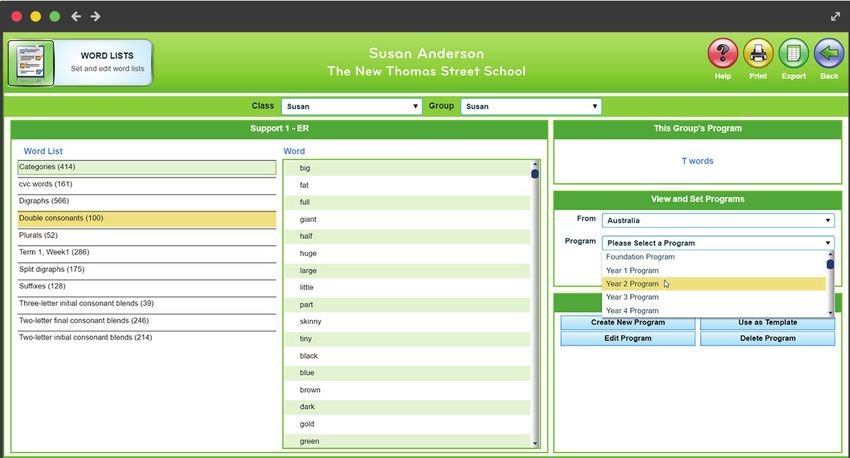Select Three-letter initial consonant blends (39)
This screenshot has width=850, height=458.
pos(146,304)
